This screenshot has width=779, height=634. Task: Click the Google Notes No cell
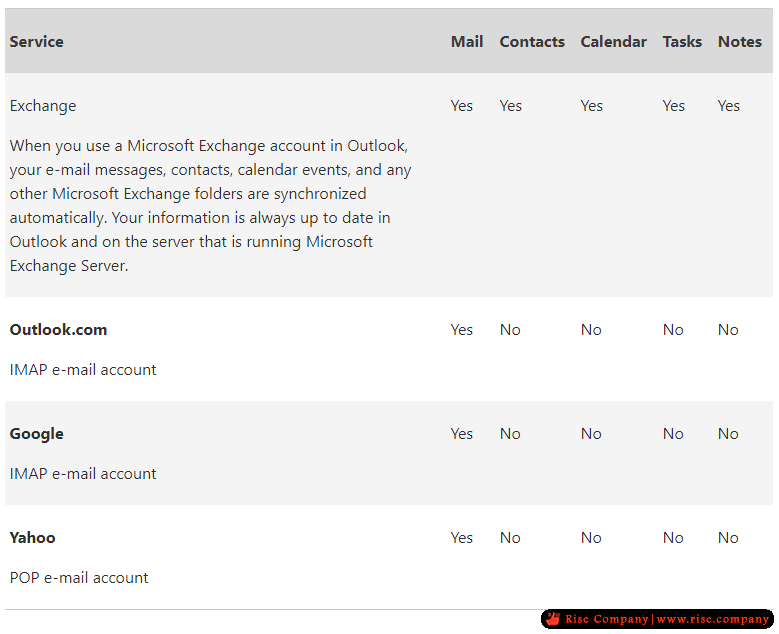click(x=728, y=434)
